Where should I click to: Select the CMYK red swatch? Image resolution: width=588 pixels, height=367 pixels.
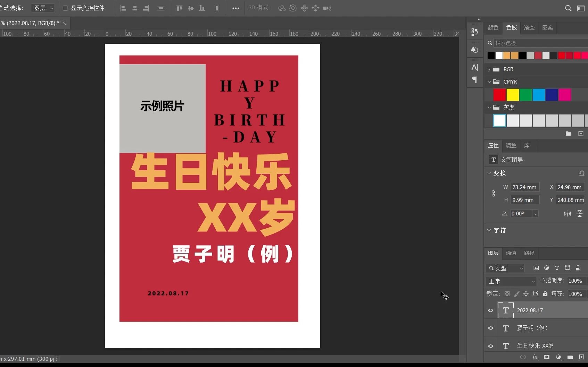(x=499, y=95)
